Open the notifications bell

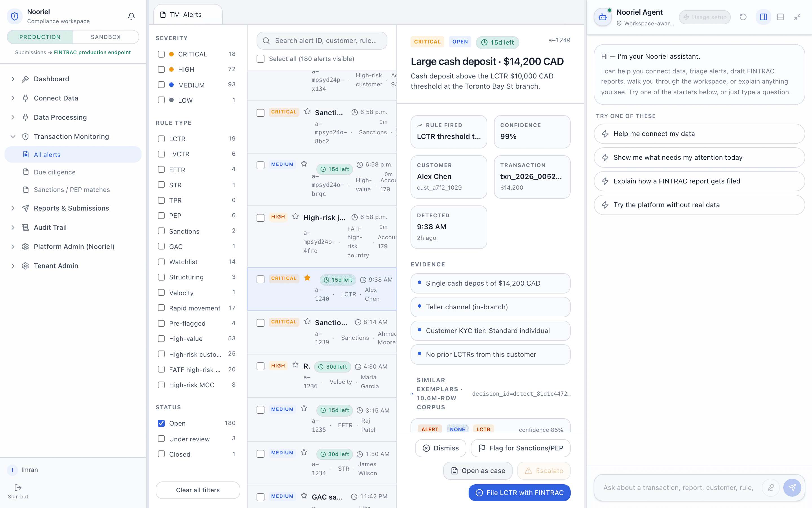(131, 16)
